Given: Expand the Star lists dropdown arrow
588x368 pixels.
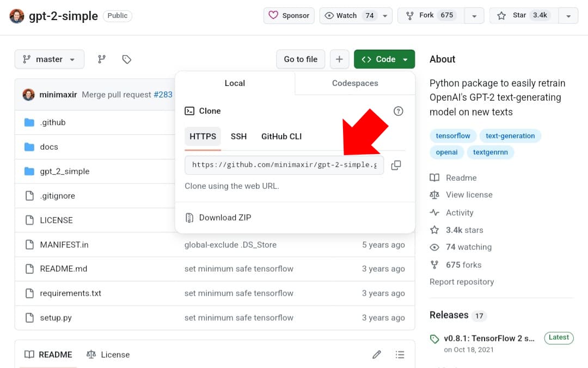Looking at the screenshot, I should click(568, 16).
